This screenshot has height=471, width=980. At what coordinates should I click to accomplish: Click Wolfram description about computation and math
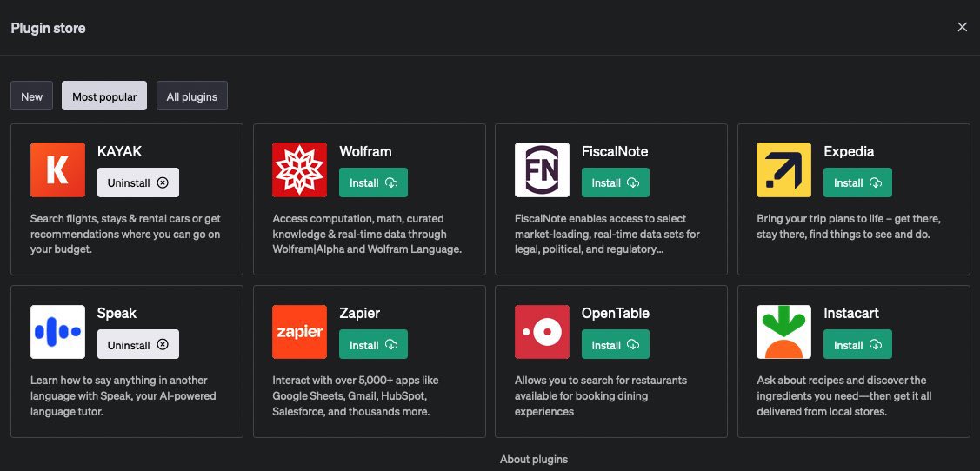[x=367, y=235]
